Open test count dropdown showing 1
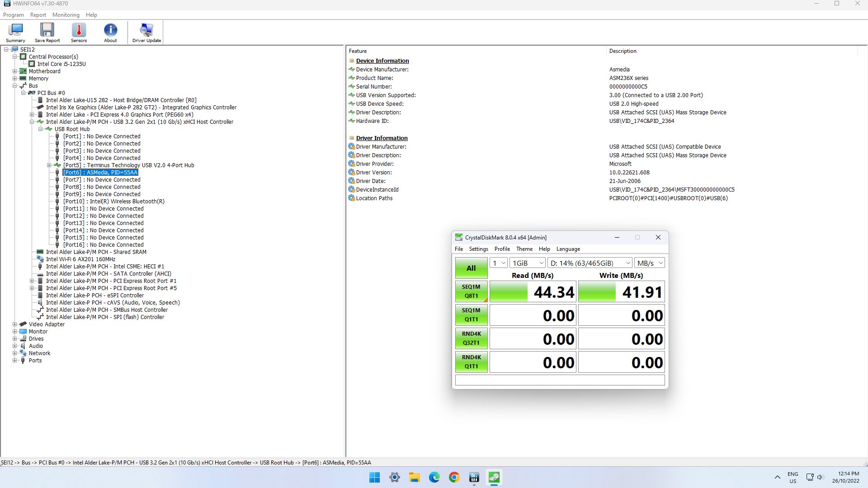Viewport: 868px width, 488px height. [499, 263]
